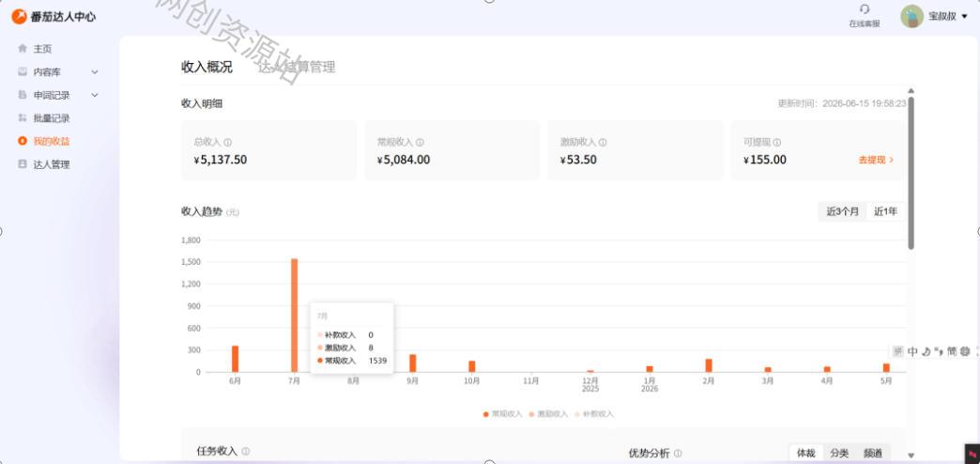Screen dimensions: 980x464
Task: Click the moon icon in IME toolbar
Action: coord(926,351)
